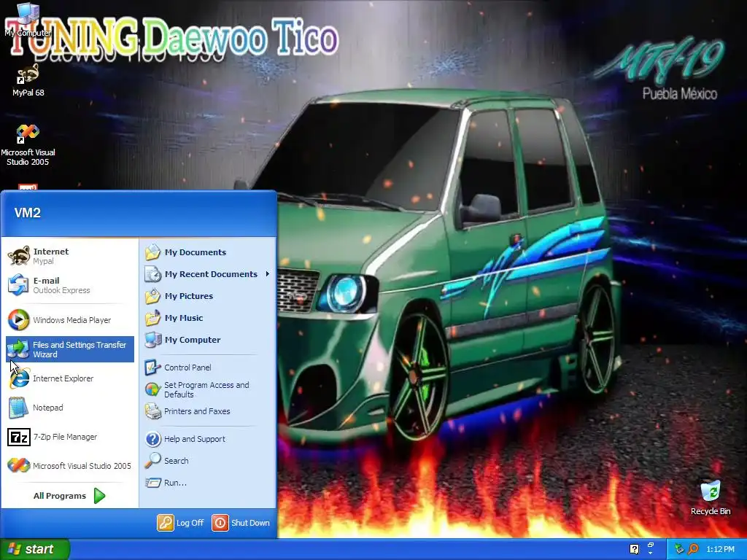747x560 pixels.
Task: Open Search from the Start menu
Action: click(x=208, y=461)
